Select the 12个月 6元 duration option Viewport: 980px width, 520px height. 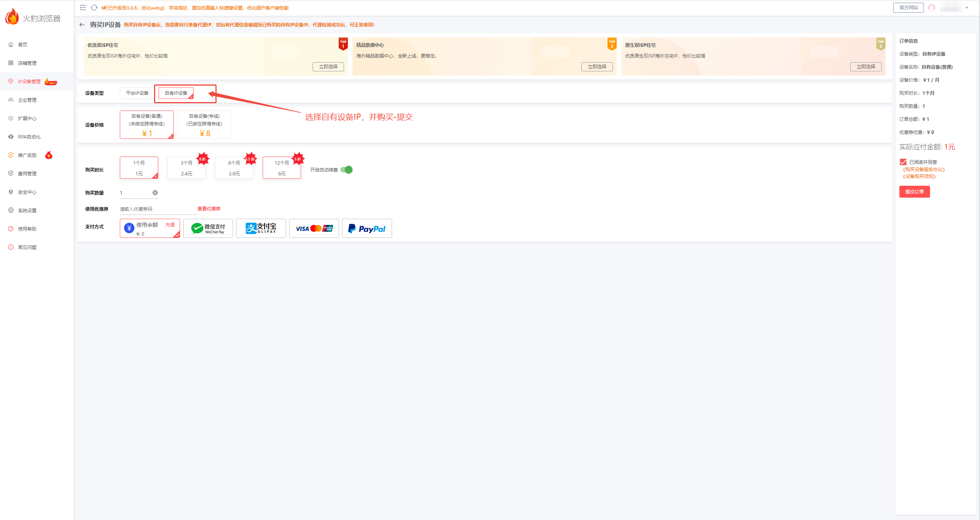point(282,168)
